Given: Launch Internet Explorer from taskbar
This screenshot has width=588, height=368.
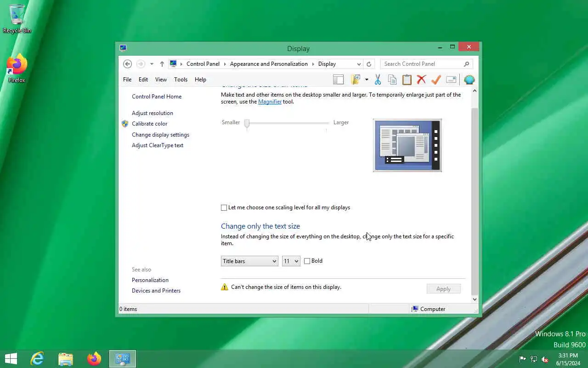Looking at the screenshot, I should coord(37,359).
